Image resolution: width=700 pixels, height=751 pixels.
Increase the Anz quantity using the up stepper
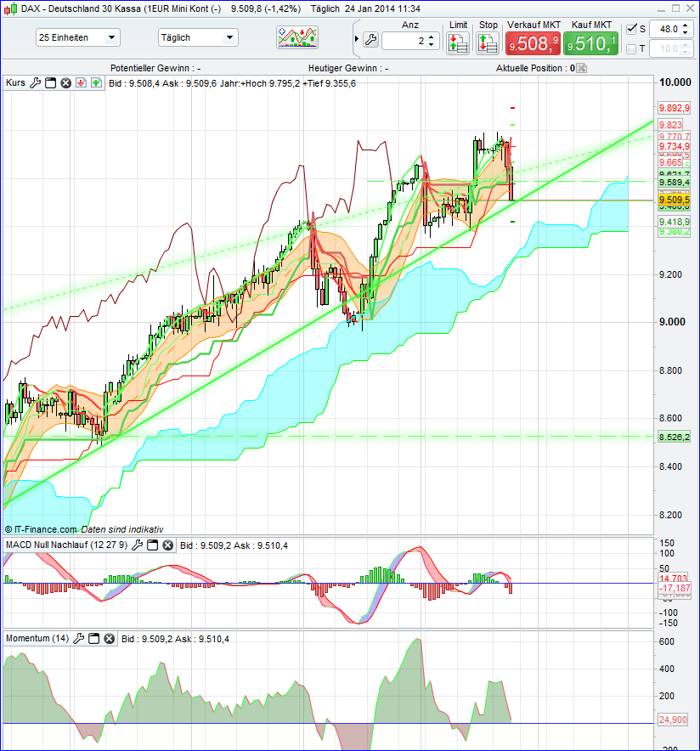tap(430, 34)
